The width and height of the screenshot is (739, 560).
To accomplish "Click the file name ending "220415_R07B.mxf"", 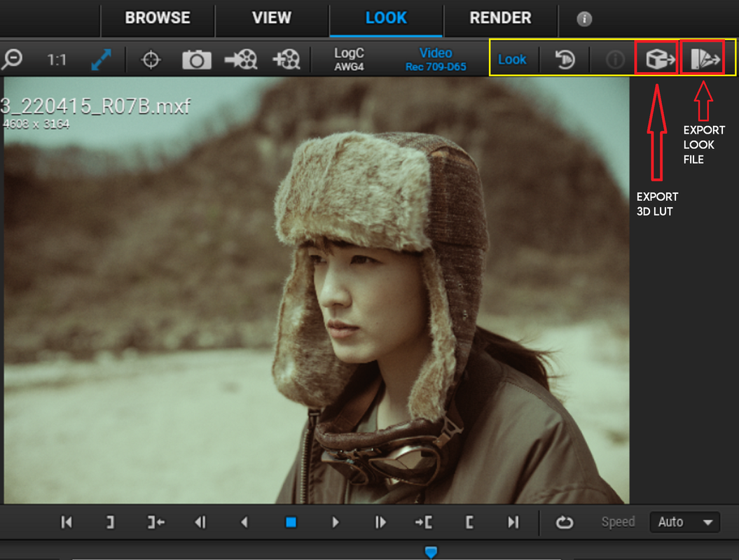I will [x=95, y=106].
